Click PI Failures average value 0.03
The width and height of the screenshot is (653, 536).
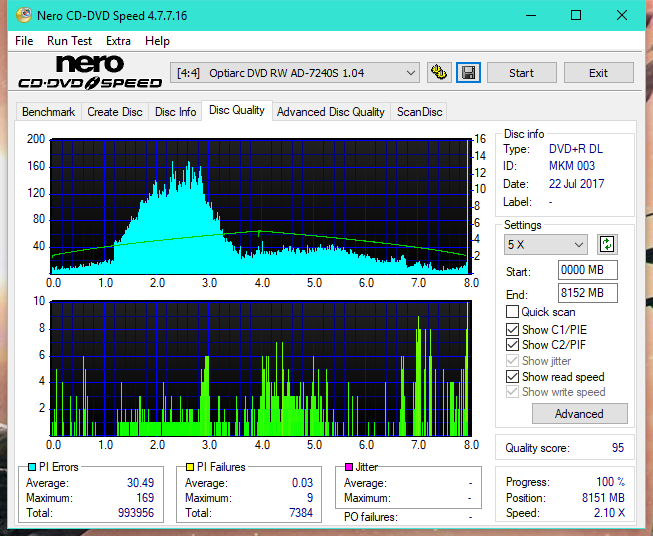tap(302, 483)
